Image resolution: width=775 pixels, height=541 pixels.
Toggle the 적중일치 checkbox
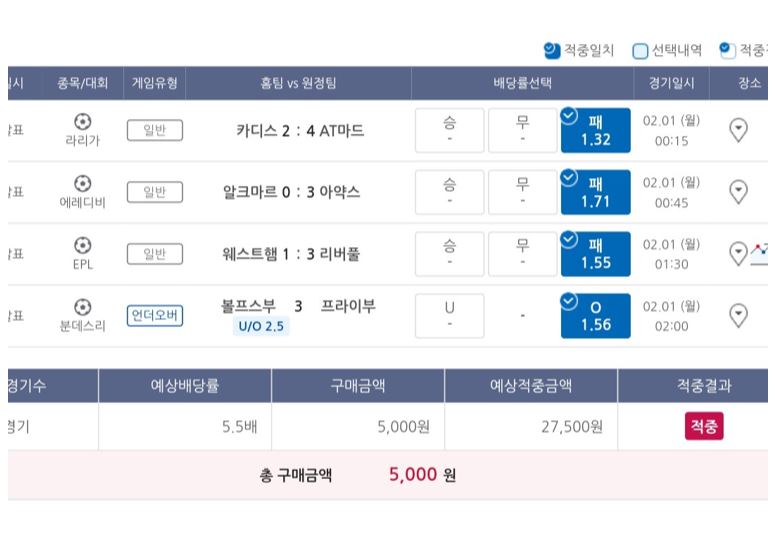552,50
